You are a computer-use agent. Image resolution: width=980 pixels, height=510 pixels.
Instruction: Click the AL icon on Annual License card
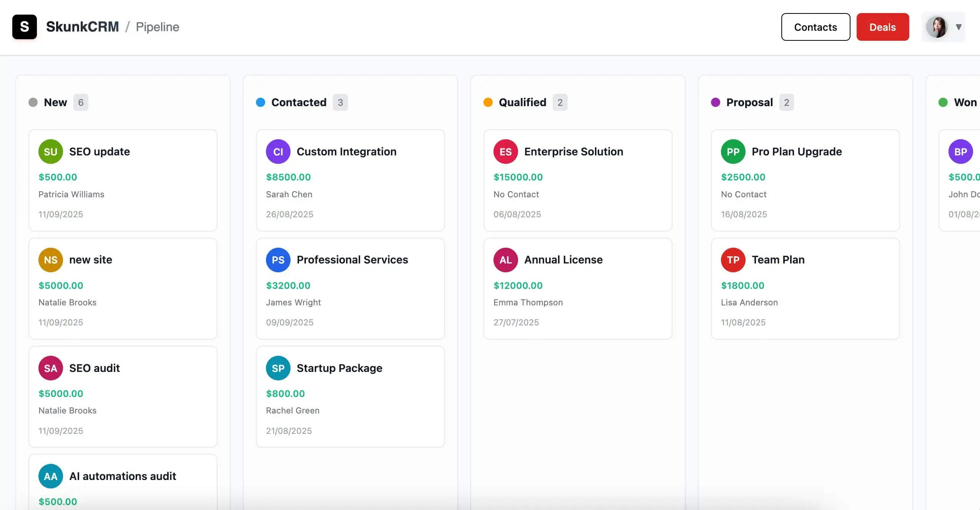505,260
